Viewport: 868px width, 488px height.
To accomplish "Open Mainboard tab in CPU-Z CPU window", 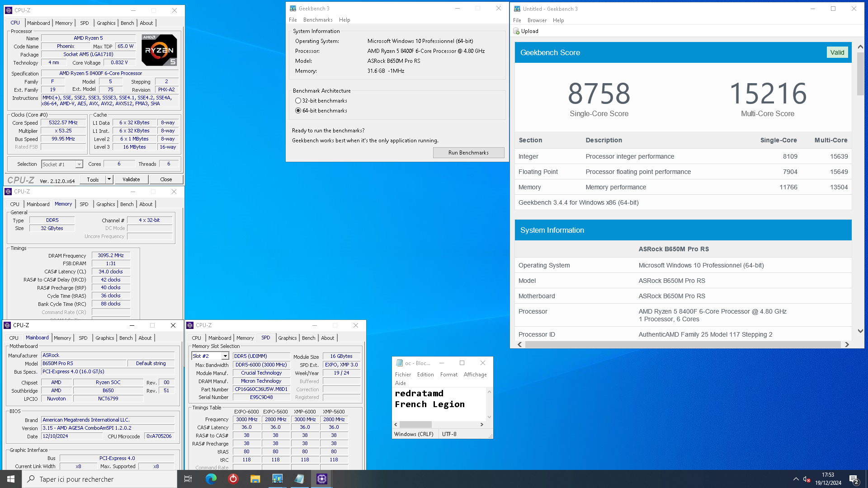I will (x=38, y=23).
